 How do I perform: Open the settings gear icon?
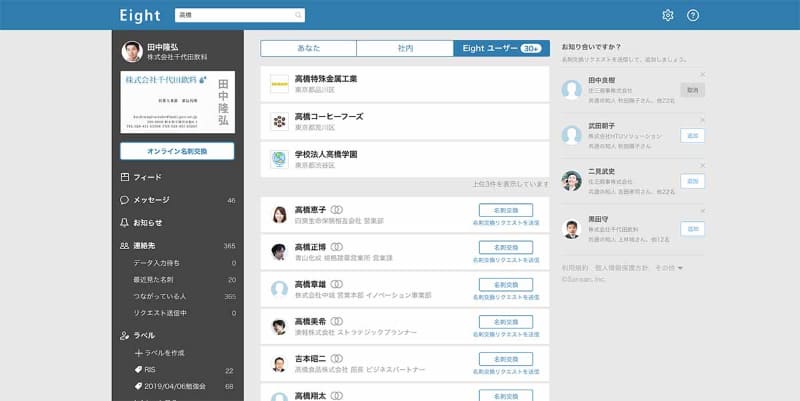667,15
